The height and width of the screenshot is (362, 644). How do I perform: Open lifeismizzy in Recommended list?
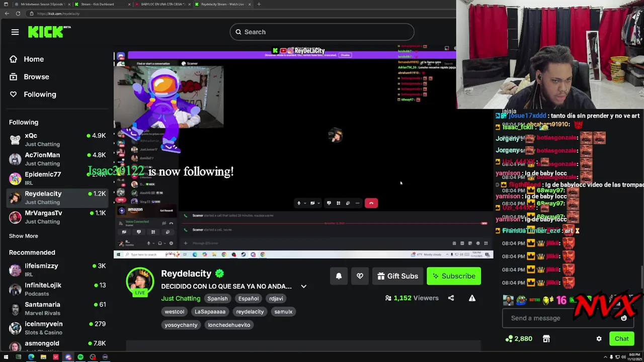pyautogui.click(x=57, y=270)
